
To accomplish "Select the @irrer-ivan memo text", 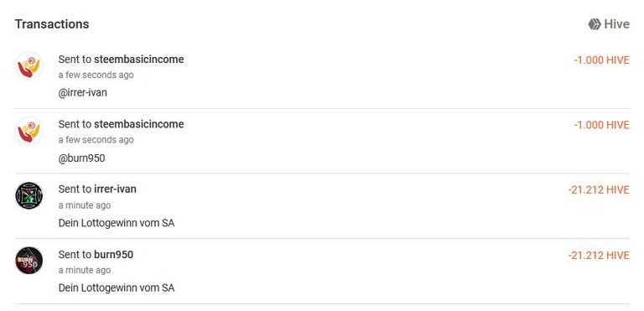I will (82, 93).
